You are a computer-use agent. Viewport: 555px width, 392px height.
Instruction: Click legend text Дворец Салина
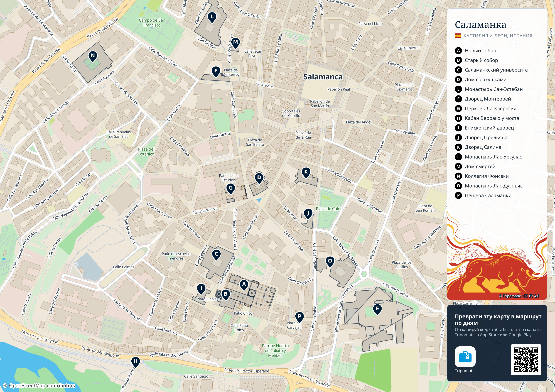click(483, 147)
